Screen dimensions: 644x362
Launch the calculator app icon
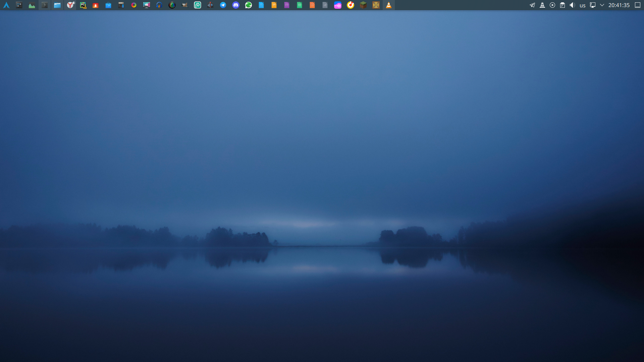[121, 5]
